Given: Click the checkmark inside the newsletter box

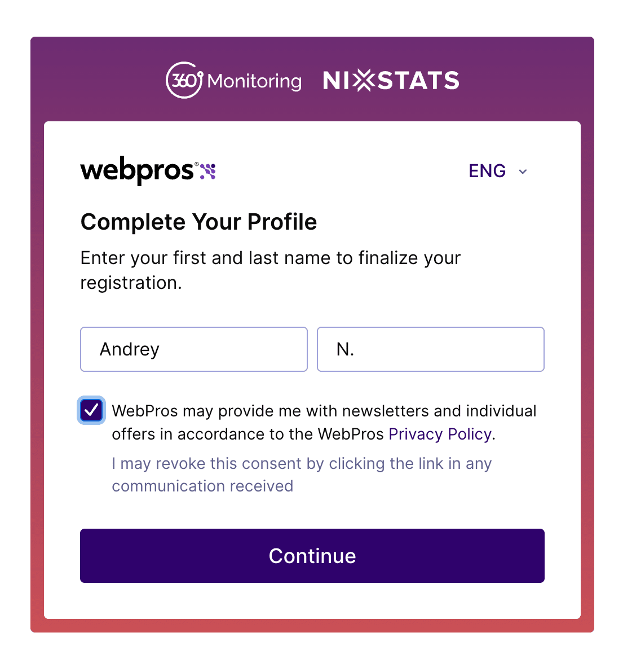Looking at the screenshot, I should coord(91,410).
